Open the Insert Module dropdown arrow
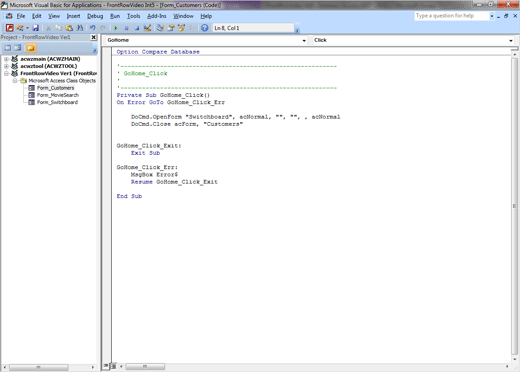This screenshot has width=520, height=372. click(27, 28)
